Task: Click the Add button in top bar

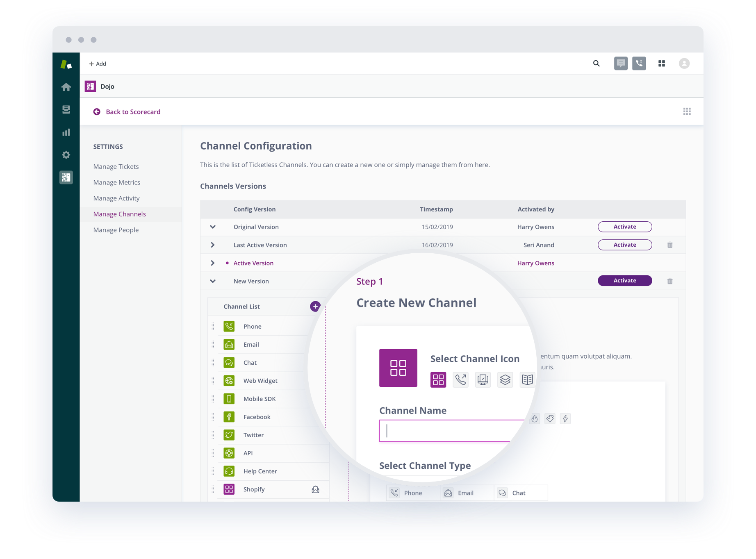Action: point(98,64)
